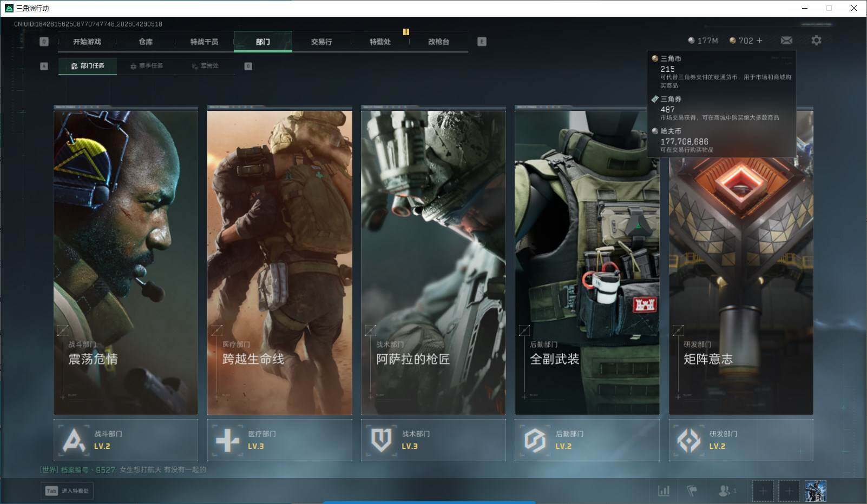
Task: Click the A key hint icon
Action: click(x=44, y=66)
